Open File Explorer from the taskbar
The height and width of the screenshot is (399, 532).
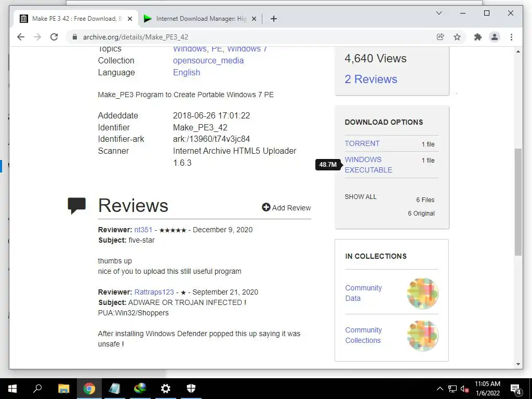(63, 389)
